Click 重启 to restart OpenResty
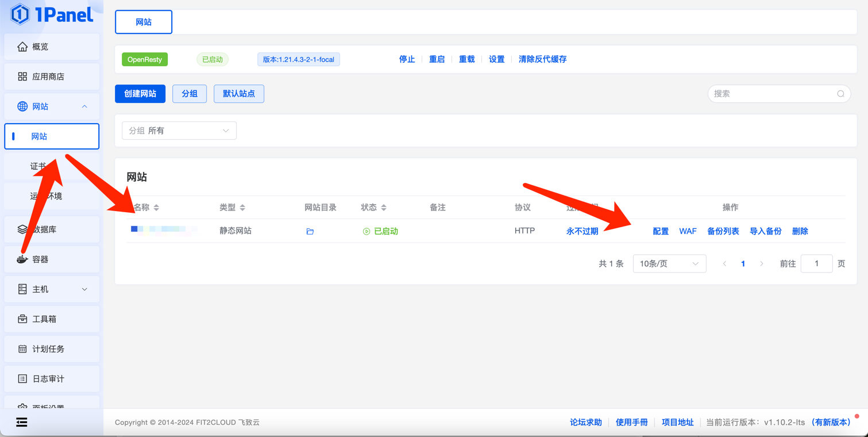The image size is (868, 437). pos(437,59)
